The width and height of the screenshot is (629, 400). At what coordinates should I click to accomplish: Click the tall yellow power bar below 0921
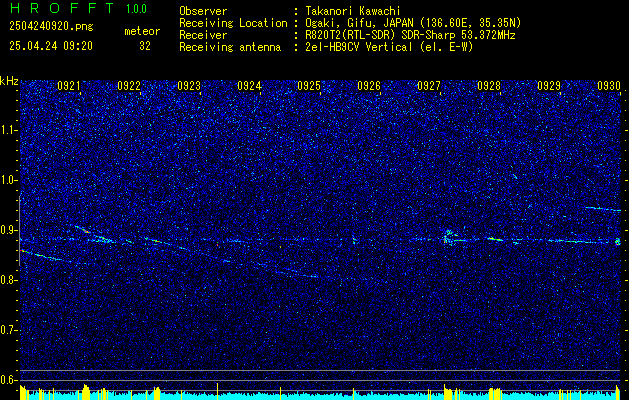click(85, 392)
